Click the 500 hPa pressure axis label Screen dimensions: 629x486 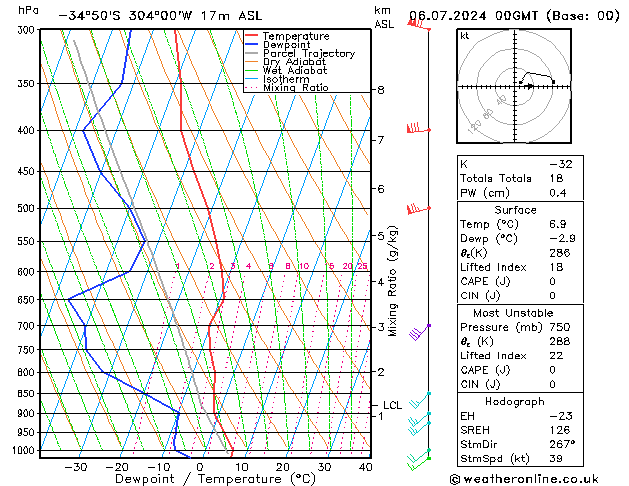(28, 209)
